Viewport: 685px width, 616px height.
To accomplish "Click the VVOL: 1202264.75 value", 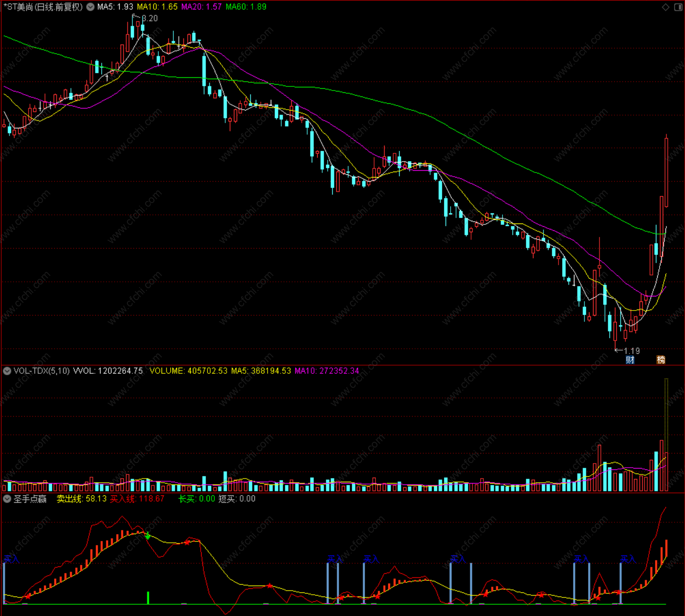I will (108, 371).
